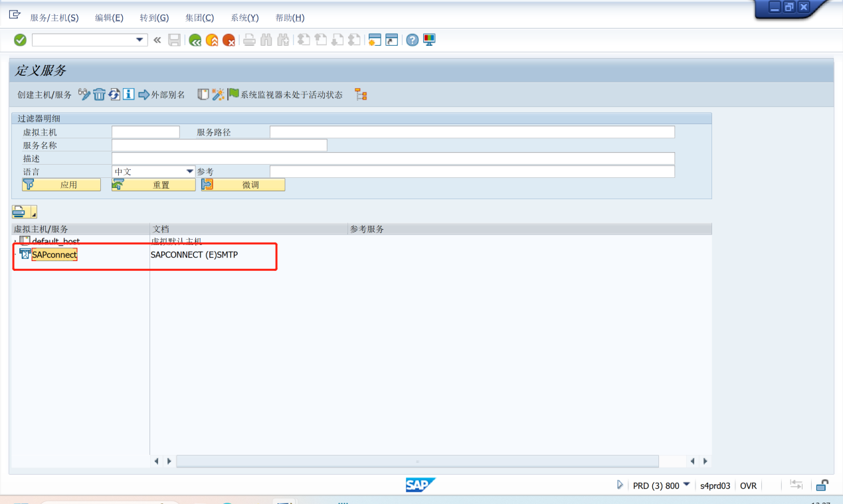Click the lock icon in the status bar
Viewport: 843px width, 504px height.
click(822, 485)
